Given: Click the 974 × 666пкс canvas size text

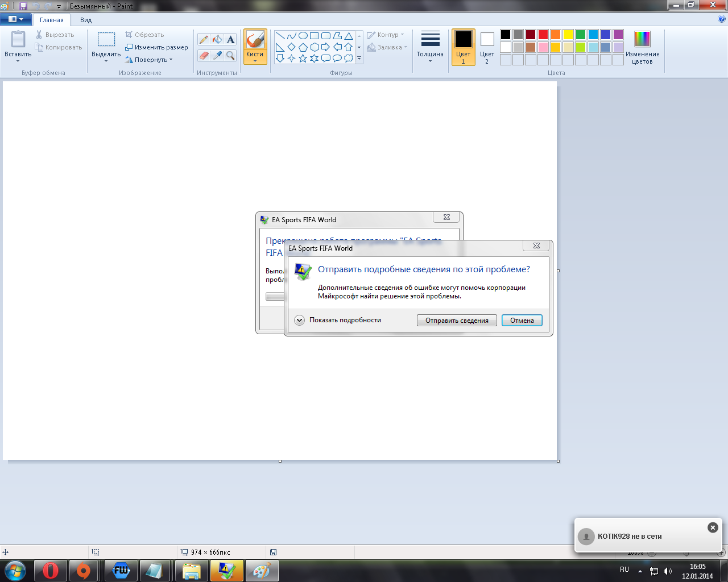Looking at the screenshot, I should [210, 552].
